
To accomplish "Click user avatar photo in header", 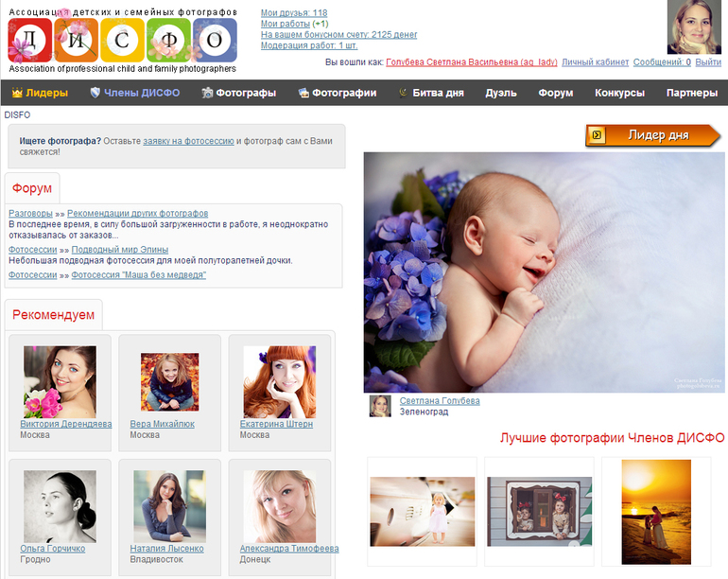I will (x=695, y=26).
